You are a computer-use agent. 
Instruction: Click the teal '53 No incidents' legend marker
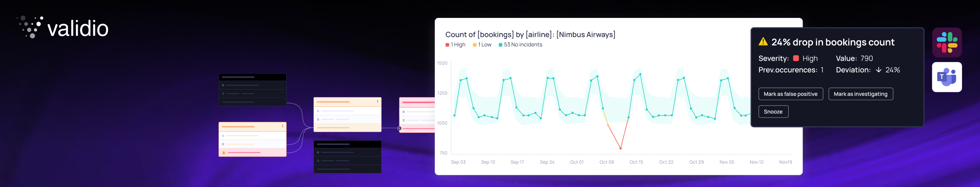tap(500, 45)
